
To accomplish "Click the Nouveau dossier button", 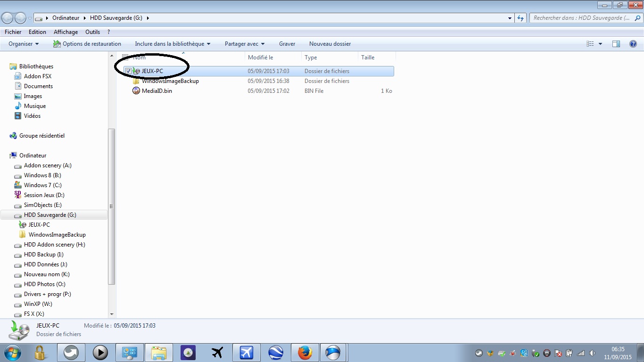I will pos(330,44).
